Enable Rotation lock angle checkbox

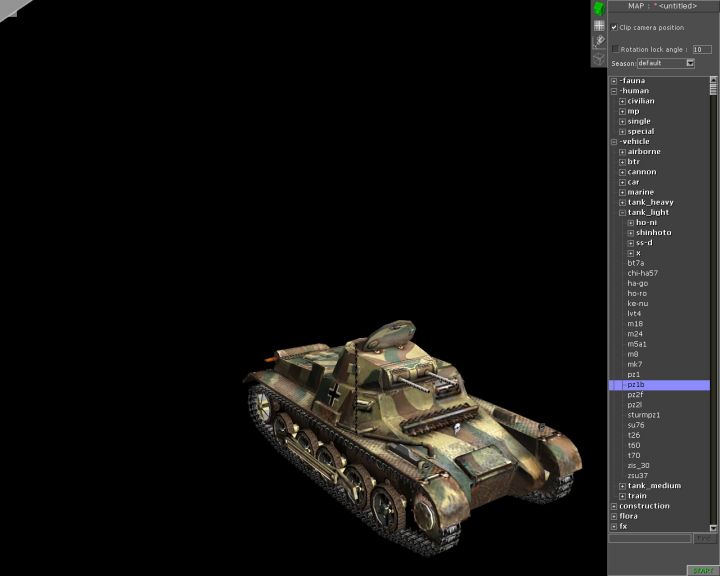point(615,48)
